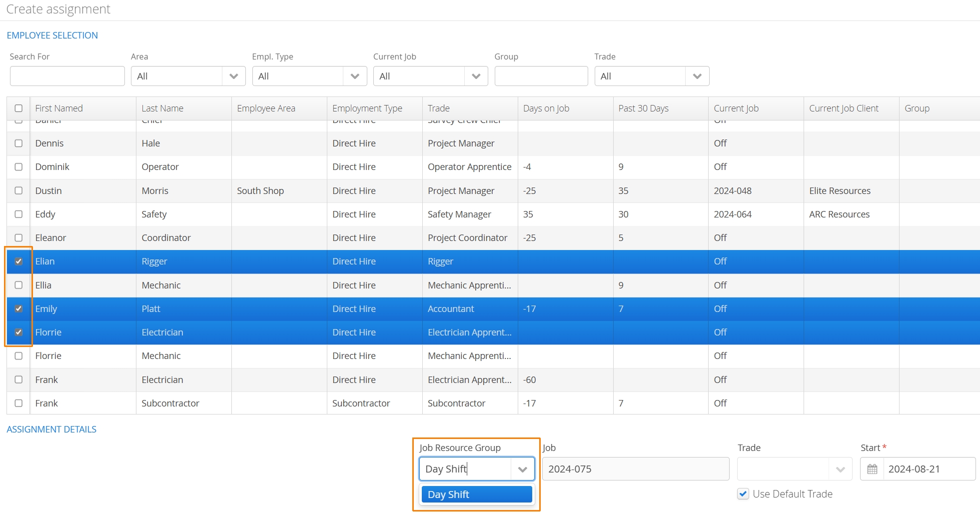Sort by First Named column header
Screen dimensions: 980x525
coord(83,108)
